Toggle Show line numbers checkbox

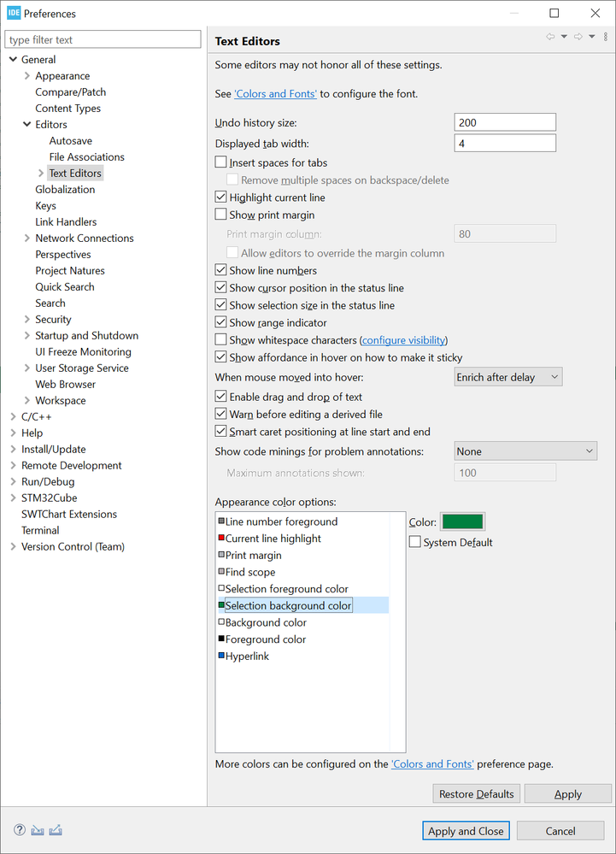tap(221, 270)
